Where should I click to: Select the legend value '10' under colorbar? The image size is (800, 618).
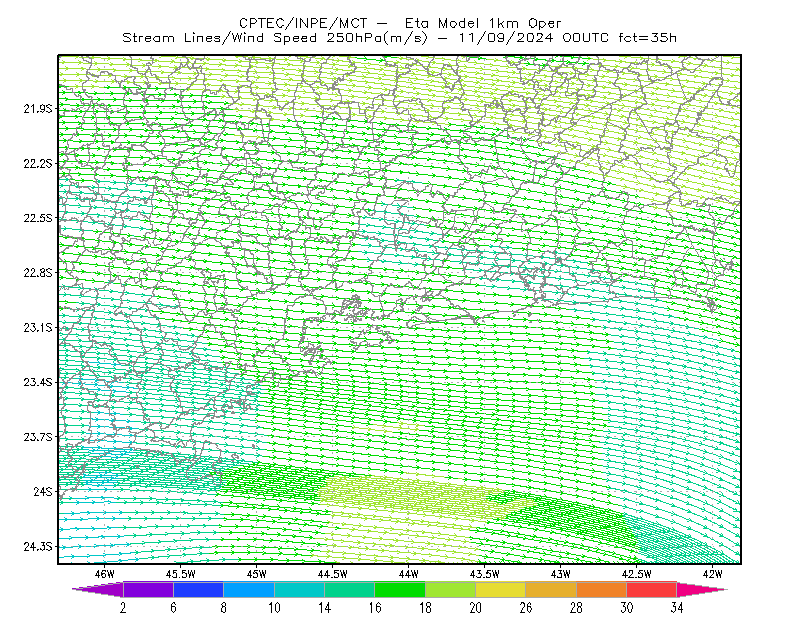[274, 608]
